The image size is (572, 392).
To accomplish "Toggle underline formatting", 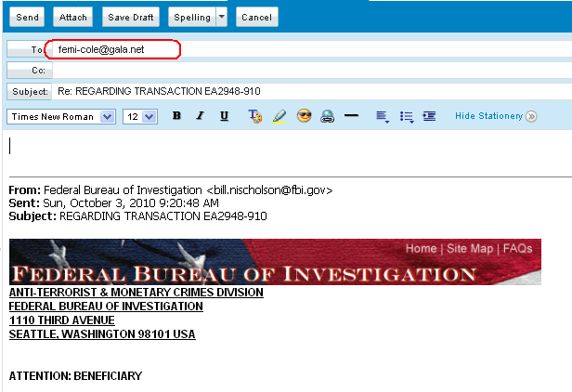I will (224, 116).
